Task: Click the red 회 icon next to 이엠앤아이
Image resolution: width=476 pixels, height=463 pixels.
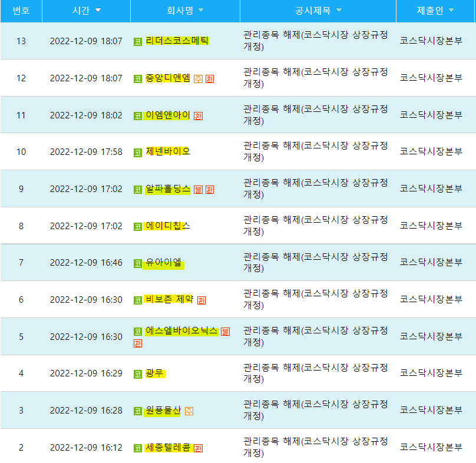Action: click(x=198, y=115)
